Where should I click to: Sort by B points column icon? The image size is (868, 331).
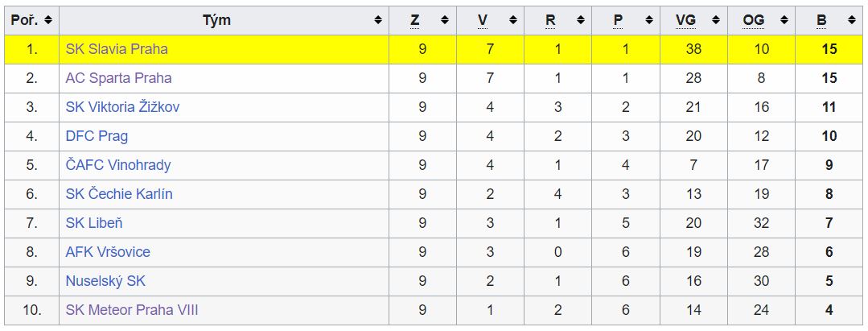coord(851,20)
